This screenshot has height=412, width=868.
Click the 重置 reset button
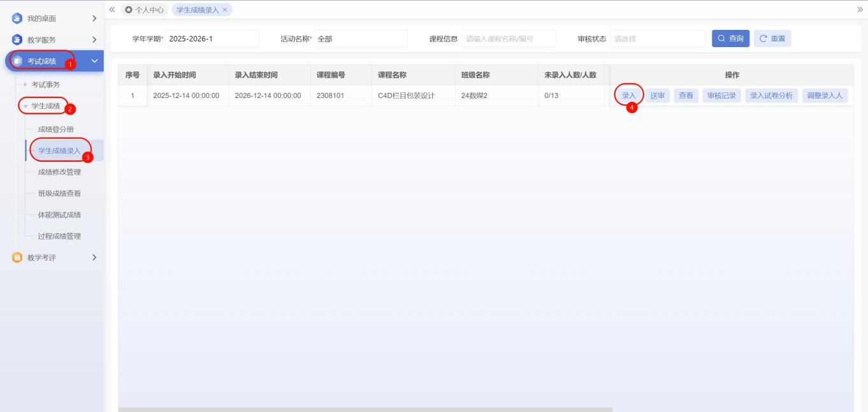(x=772, y=39)
